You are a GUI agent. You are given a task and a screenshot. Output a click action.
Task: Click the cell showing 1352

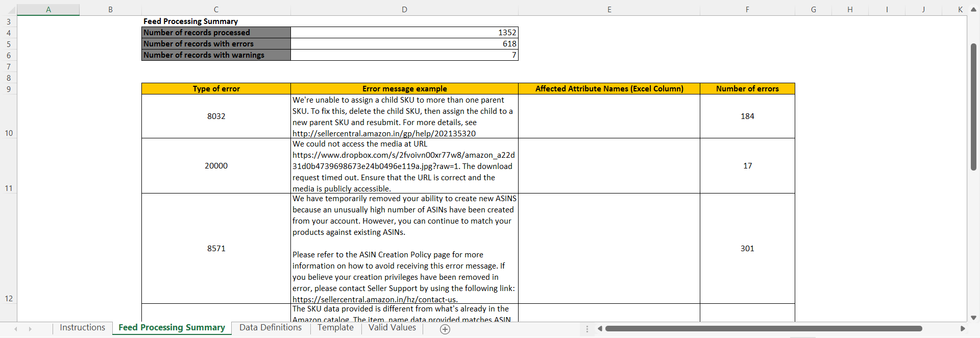tap(404, 33)
